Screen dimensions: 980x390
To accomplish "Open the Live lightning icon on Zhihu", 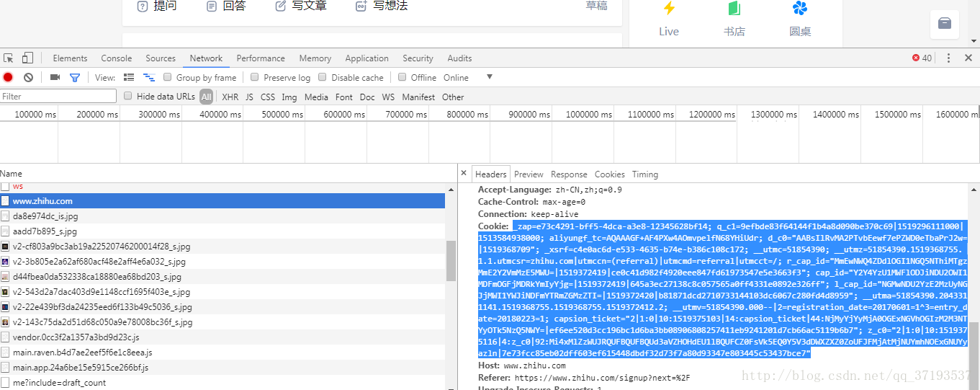I will [669, 9].
